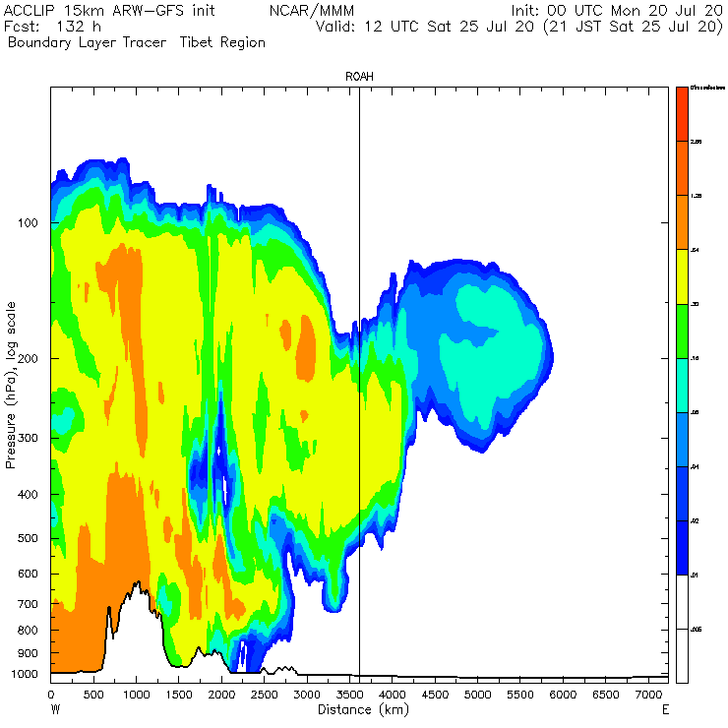728x728 pixels.
Task: Select 'Init: 00 UTC Mon 20 Jul 20' text
Action: pyautogui.click(x=617, y=10)
